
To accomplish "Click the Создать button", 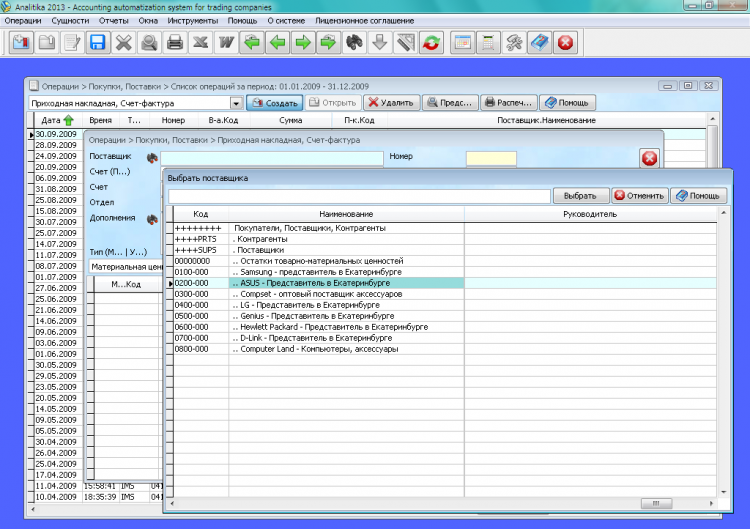I will coord(275,102).
